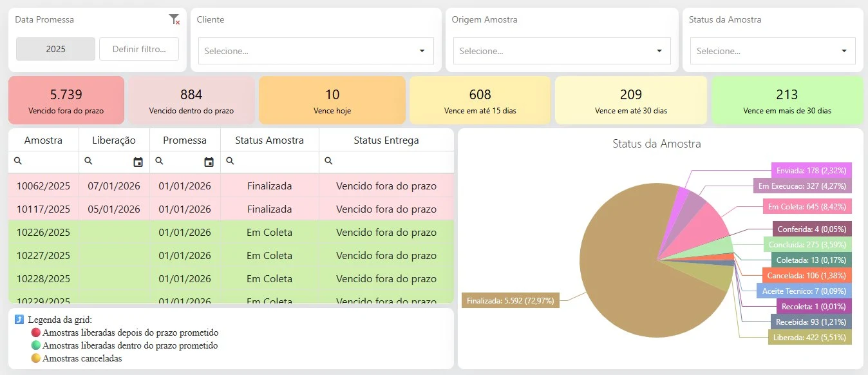
Task: Sort by the Status Entrega column header
Action: point(386,140)
